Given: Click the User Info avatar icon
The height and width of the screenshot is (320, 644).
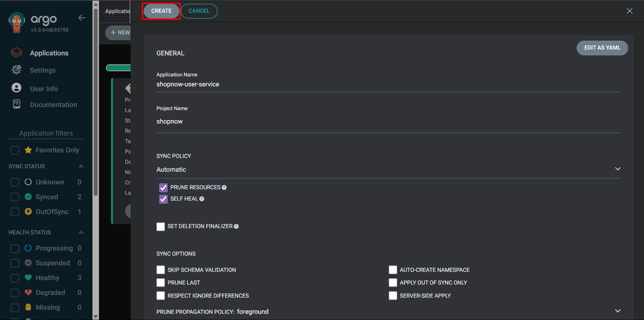Looking at the screenshot, I should (x=16, y=88).
